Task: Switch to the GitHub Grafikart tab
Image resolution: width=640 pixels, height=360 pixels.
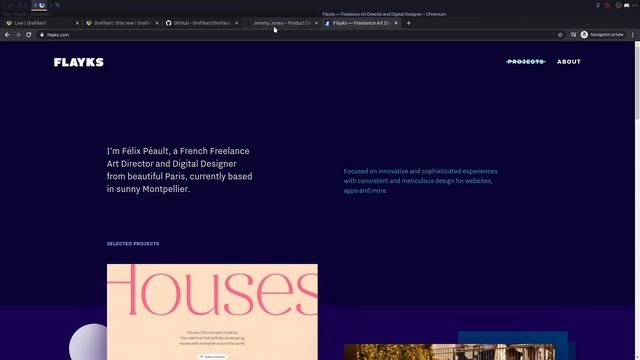Action: click(201, 23)
